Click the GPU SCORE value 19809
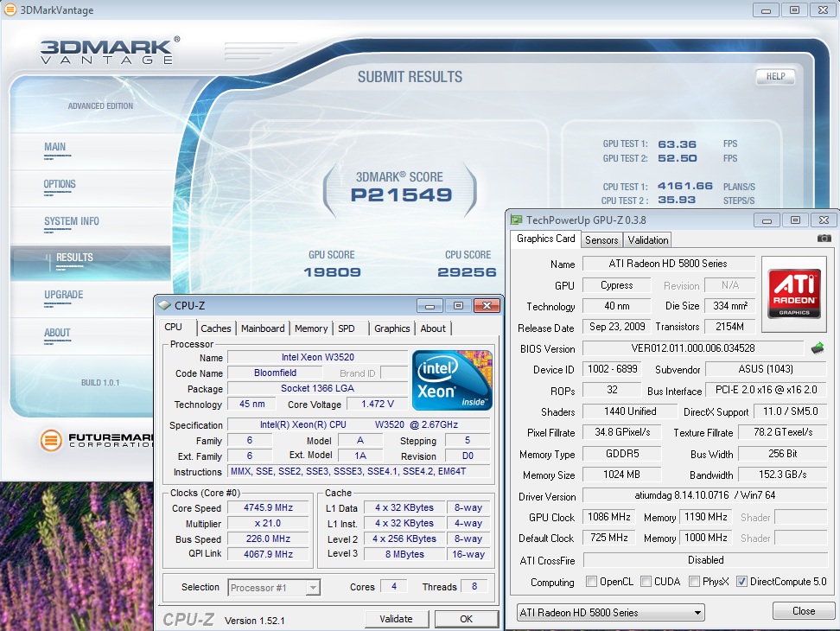The image size is (840, 631). tap(332, 272)
